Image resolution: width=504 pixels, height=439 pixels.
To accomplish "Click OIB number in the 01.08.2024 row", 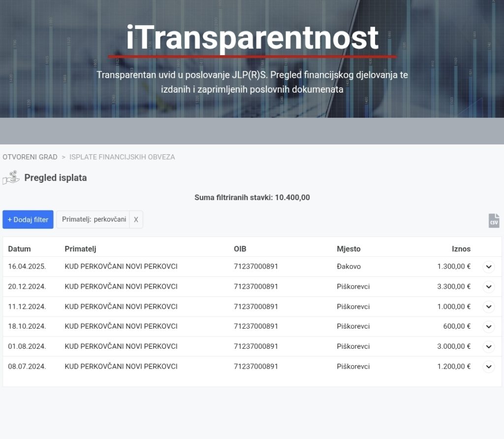I will tap(256, 346).
